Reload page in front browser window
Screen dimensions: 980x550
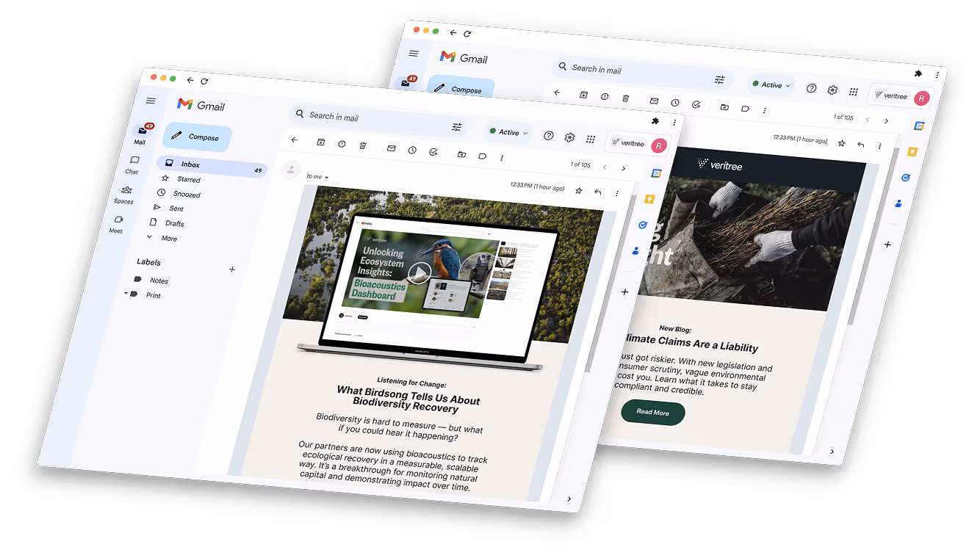coord(204,81)
